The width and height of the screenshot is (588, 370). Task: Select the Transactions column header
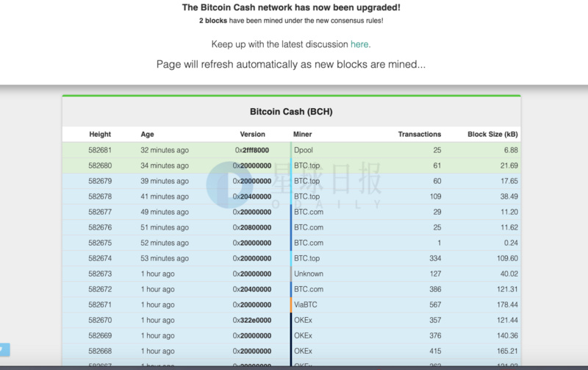click(x=420, y=135)
